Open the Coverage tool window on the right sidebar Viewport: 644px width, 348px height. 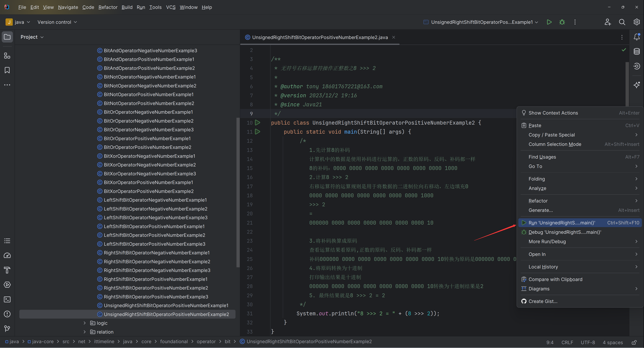click(x=636, y=66)
